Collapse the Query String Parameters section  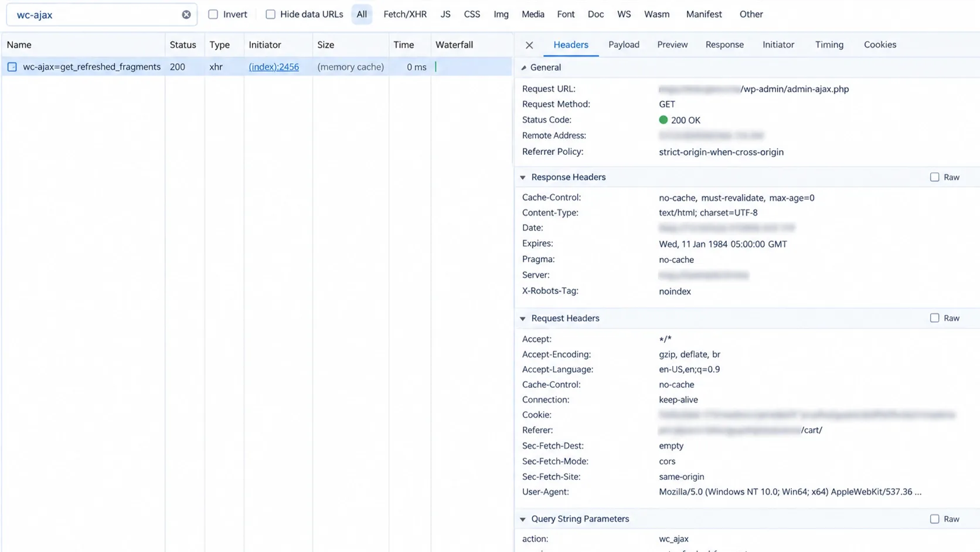pos(523,519)
